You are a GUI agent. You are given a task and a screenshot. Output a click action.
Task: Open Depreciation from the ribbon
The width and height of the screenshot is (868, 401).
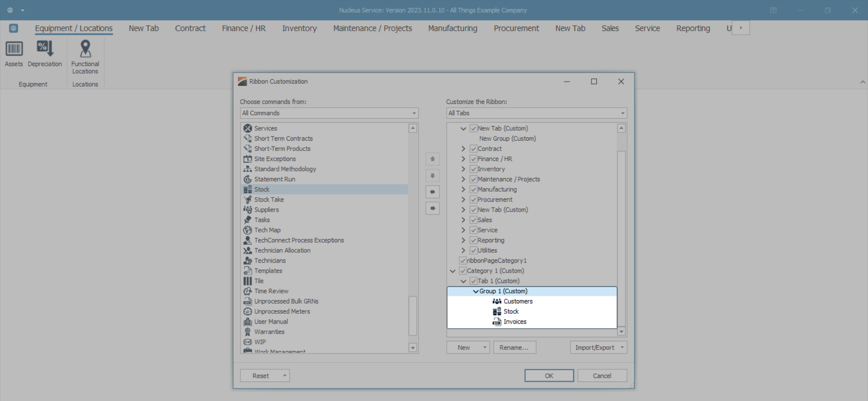pos(45,54)
